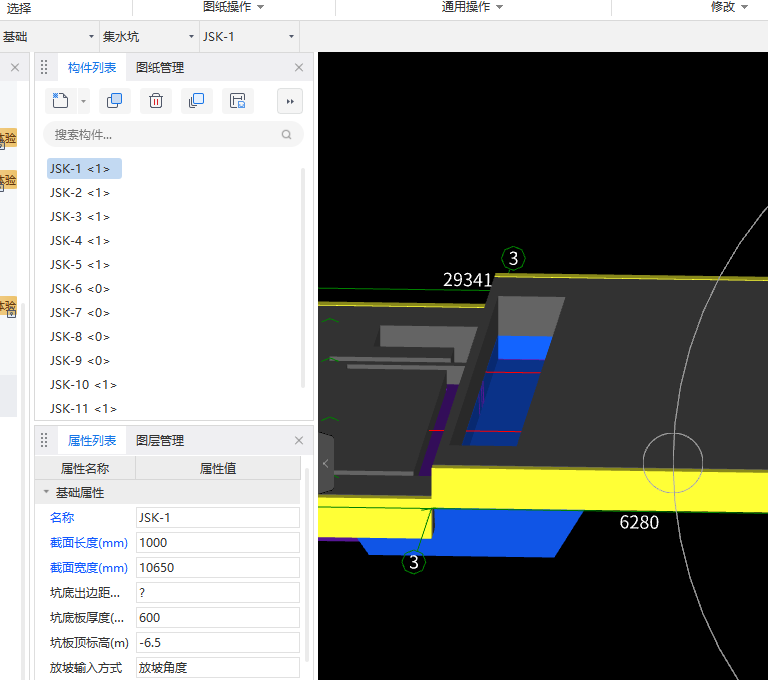Viewport: 768px width, 680px height.
Task: Click the copy component icon
Action: (115, 101)
